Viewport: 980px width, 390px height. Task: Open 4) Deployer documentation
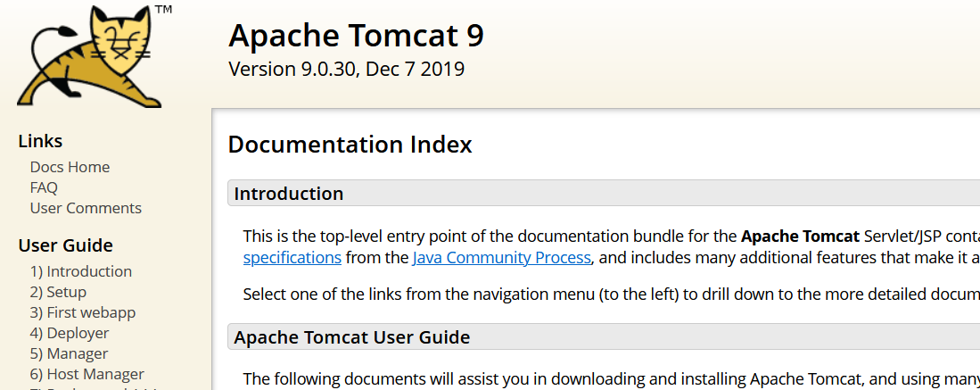coord(70,333)
